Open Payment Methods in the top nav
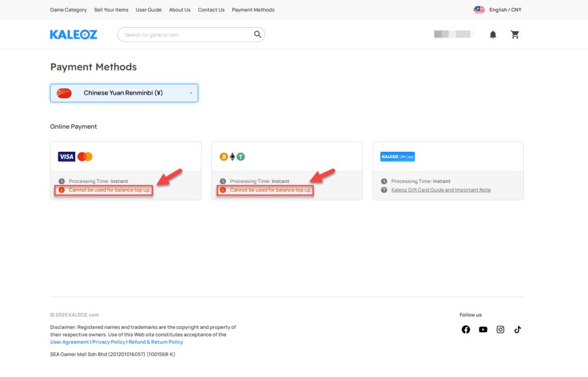This screenshot has width=588, height=377. (253, 10)
